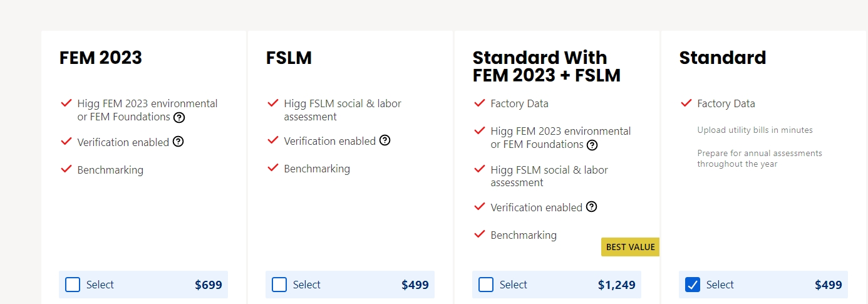This screenshot has width=868, height=304.
Task: Click the $699 price on FEM 2023 plan
Action: (x=209, y=285)
